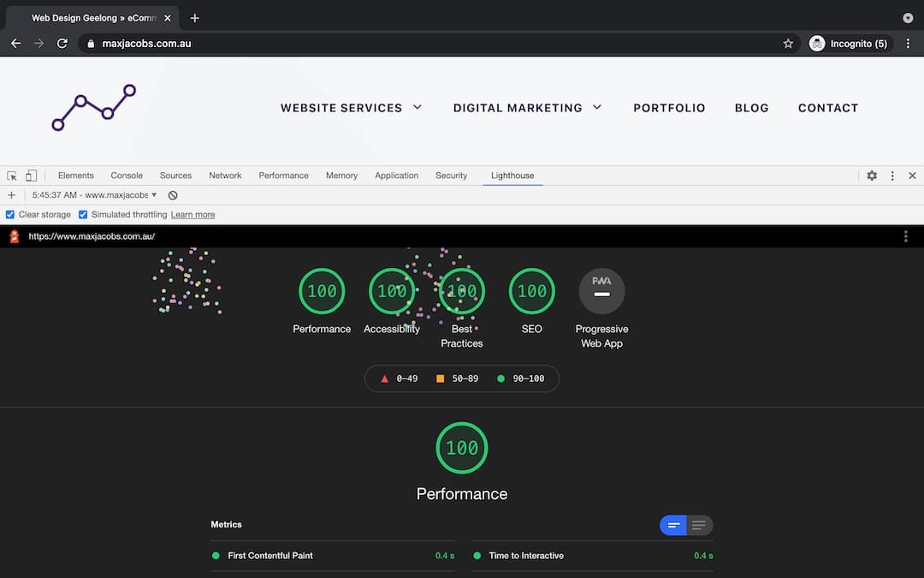Image resolution: width=924 pixels, height=578 pixels.
Task: Go to the Contact page
Action: [828, 108]
